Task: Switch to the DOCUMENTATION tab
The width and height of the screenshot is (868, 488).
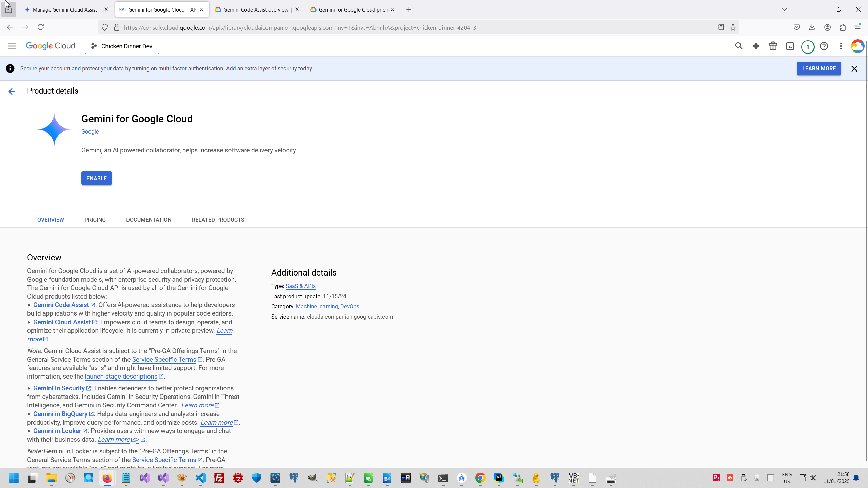Action: 149,220
